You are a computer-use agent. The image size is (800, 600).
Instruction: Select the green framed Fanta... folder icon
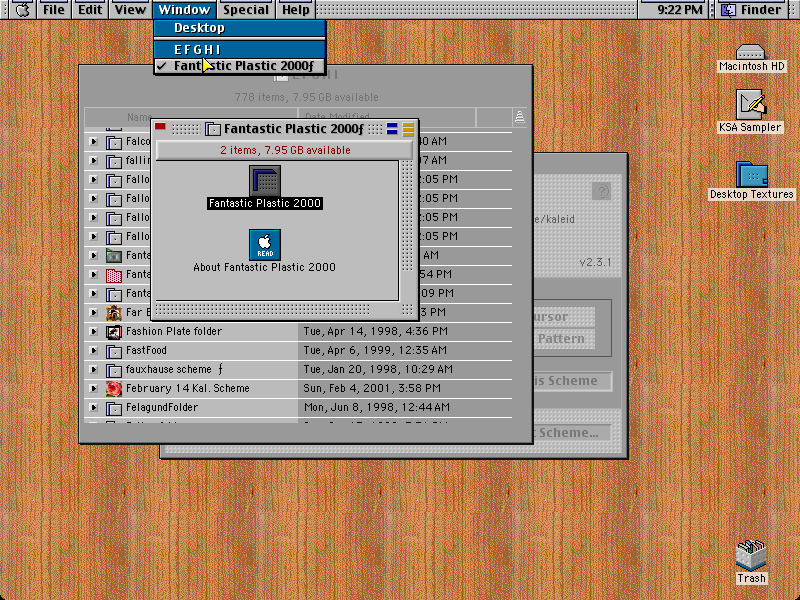point(113,256)
